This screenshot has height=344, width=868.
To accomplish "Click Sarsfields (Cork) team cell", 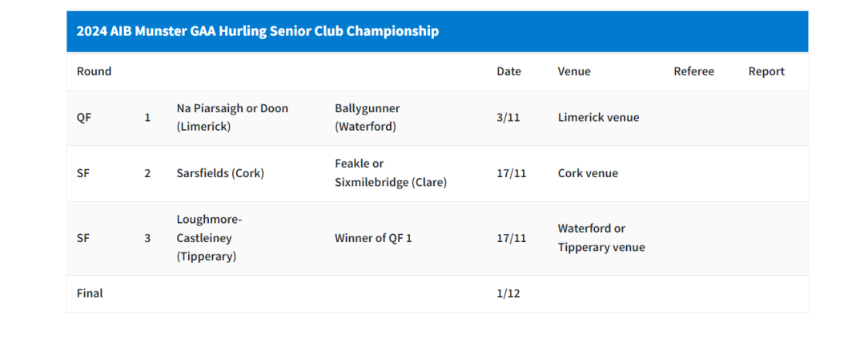I will [x=220, y=173].
